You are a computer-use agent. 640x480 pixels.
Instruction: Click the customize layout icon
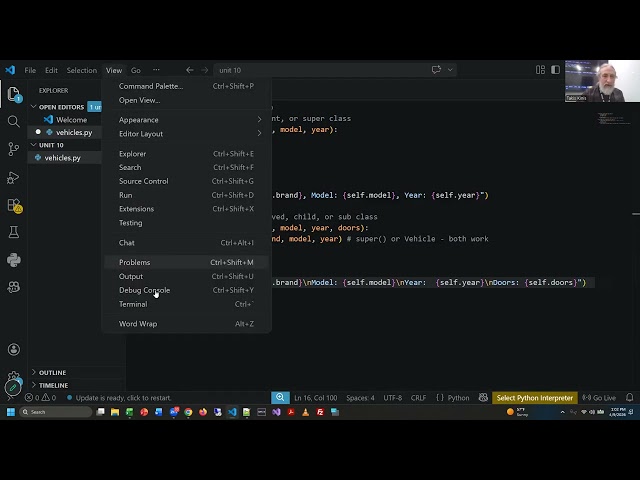coord(540,70)
